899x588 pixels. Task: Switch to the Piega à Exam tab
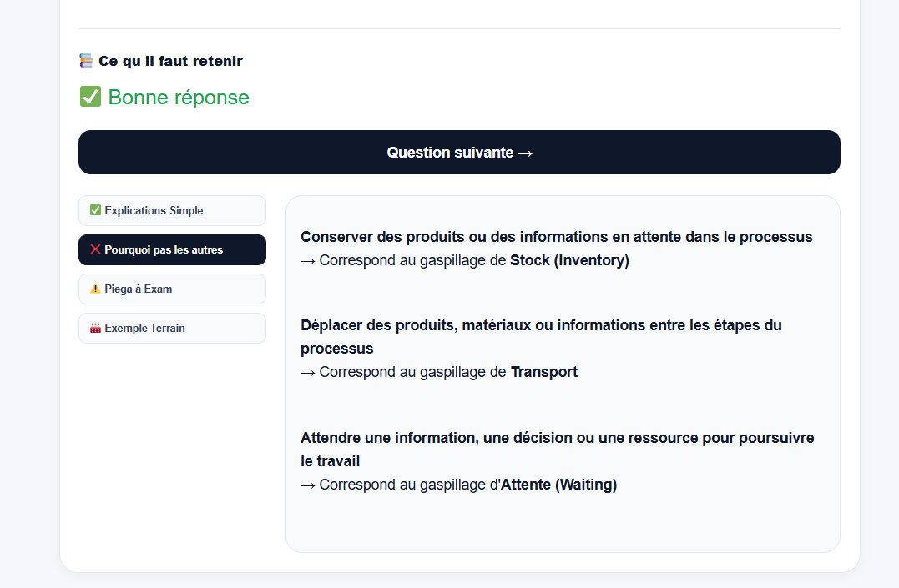172,289
